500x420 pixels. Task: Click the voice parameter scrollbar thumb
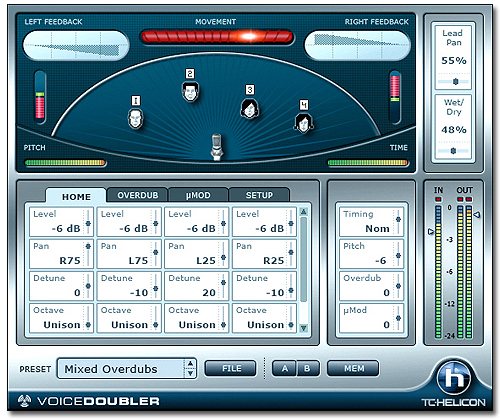303,259
